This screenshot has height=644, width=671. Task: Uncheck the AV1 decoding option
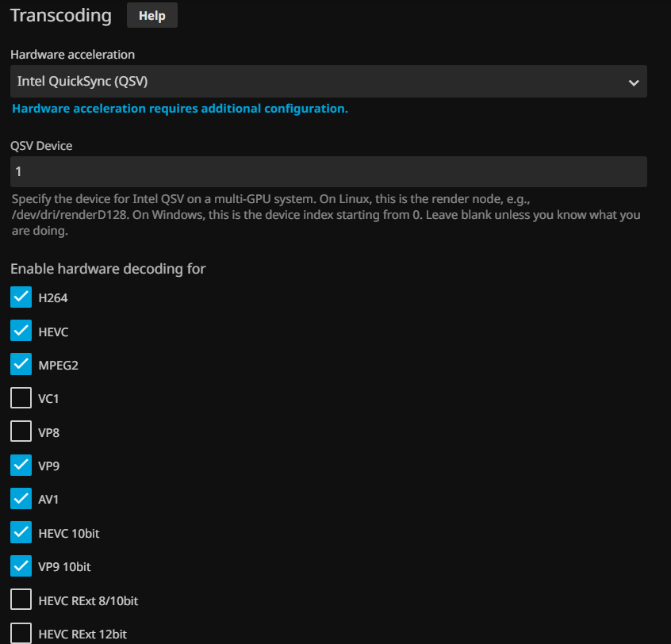pyautogui.click(x=21, y=500)
